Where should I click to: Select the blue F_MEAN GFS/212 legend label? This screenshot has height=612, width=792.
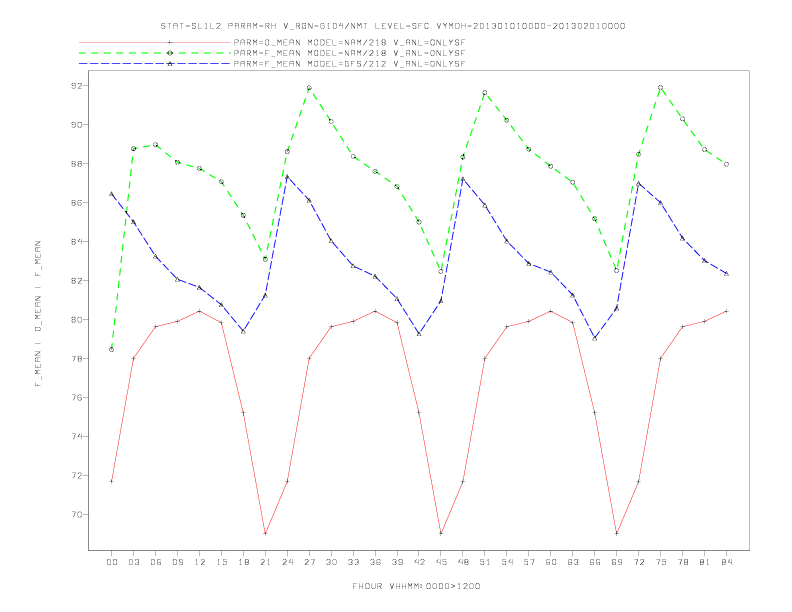tap(349, 64)
